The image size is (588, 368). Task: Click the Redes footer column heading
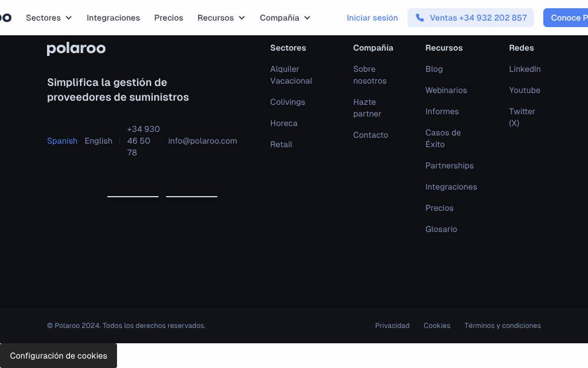click(521, 48)
